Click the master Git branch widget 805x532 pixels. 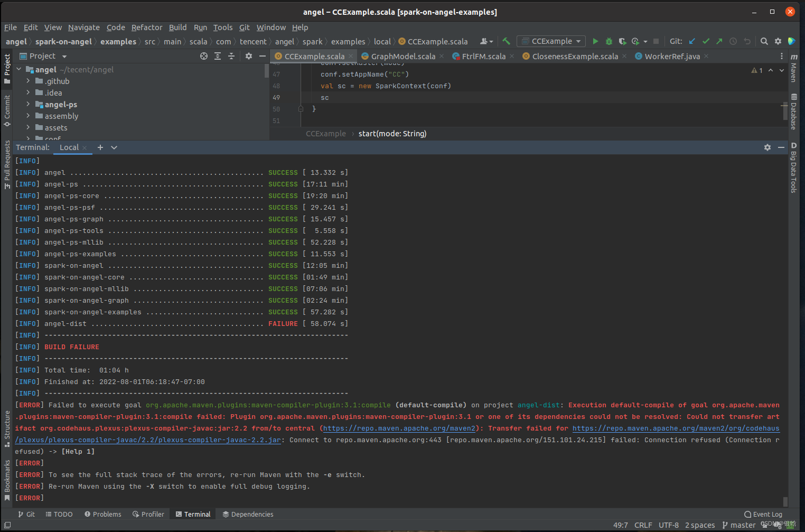pyautogui.click(x=738, y=525)
